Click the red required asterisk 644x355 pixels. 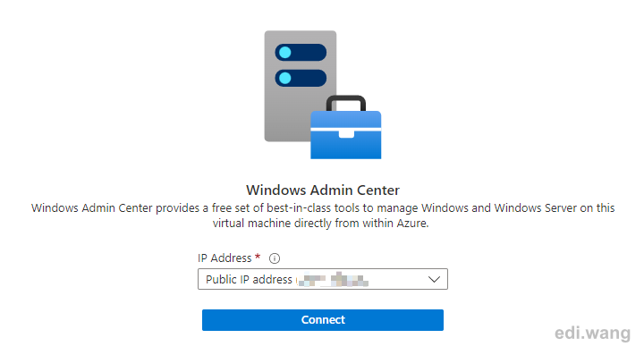coord(258,257)
